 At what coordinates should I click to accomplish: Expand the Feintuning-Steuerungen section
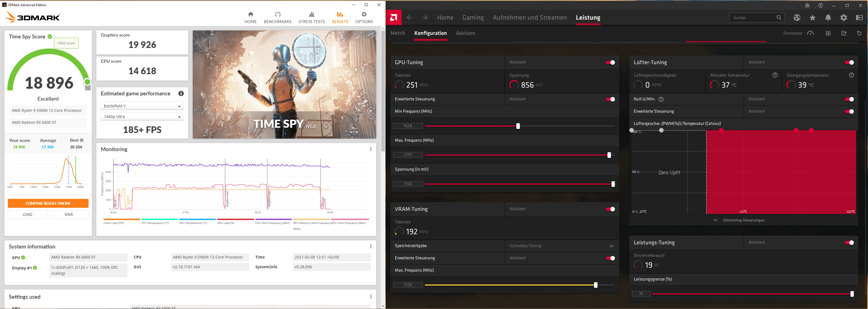coord(739,220)
